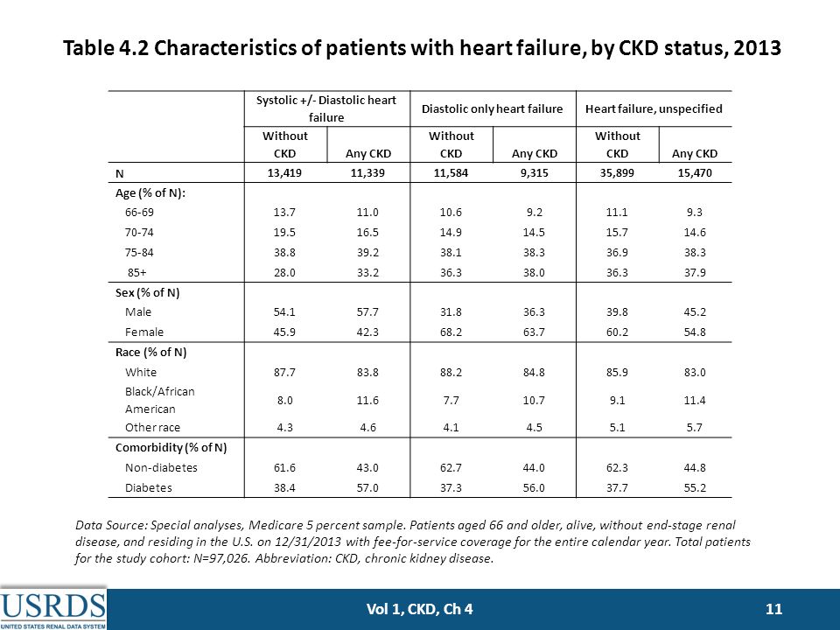Viewport: 840px width, 630px height.
Task: Click the Diabetes row label
Action: click(149, 487)
